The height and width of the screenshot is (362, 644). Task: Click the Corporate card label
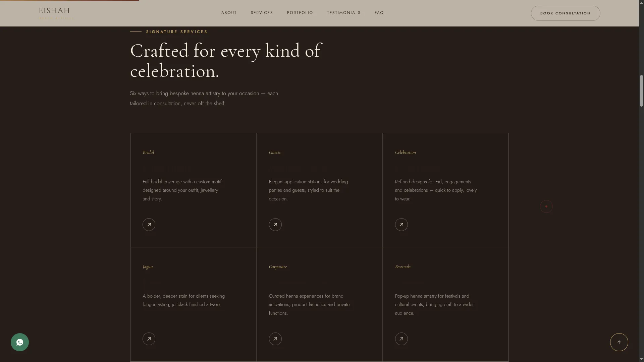[x=278, y=267]
